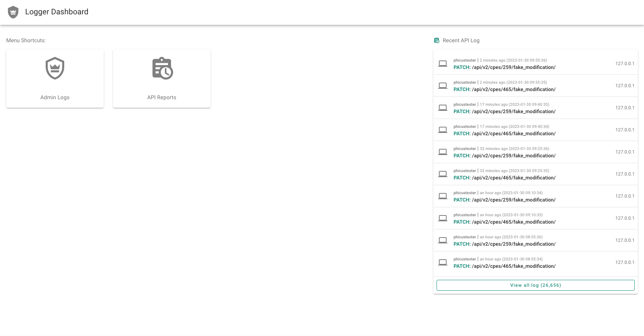The width and height of the screenshot is (644, 336).
Task: Open the API Reports shortcut card
Action: (162, 79)
